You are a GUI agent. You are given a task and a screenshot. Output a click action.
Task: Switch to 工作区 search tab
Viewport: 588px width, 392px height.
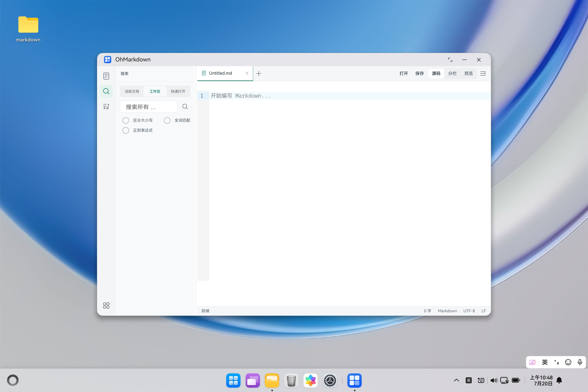pyautogui.click(x=155, y=92)
